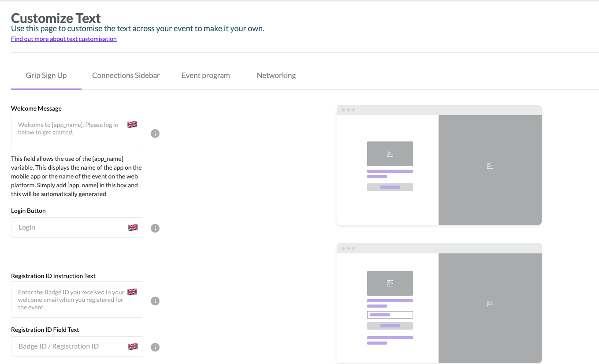Click 'Registration ID Instruction Text' label
Viewport: 599px width, 364px height.
pos(53,276)
